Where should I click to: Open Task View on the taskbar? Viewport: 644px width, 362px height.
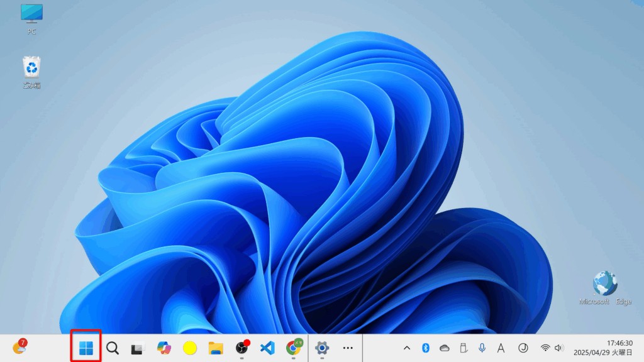(138, 348)
